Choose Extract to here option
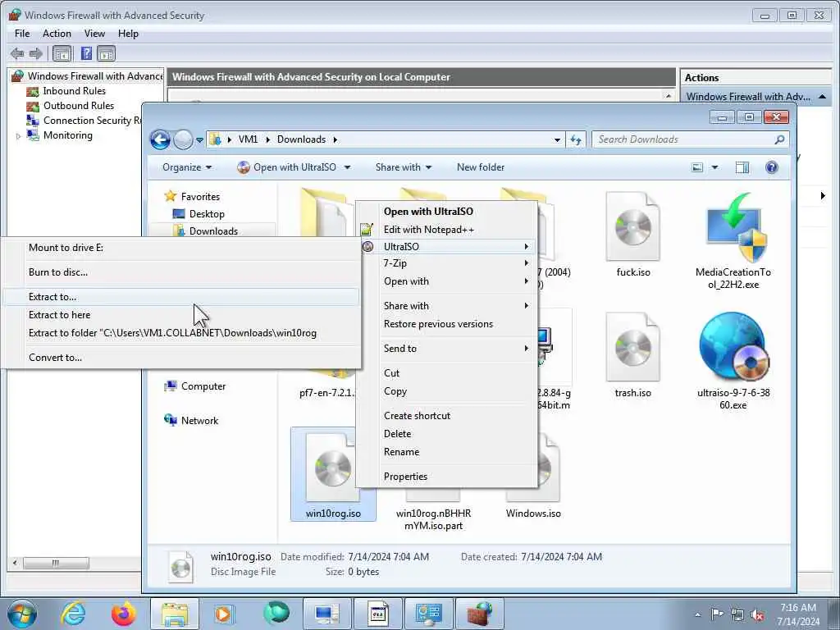The width and height of the screenshot is (840, 630). click(x=181, y=315)
